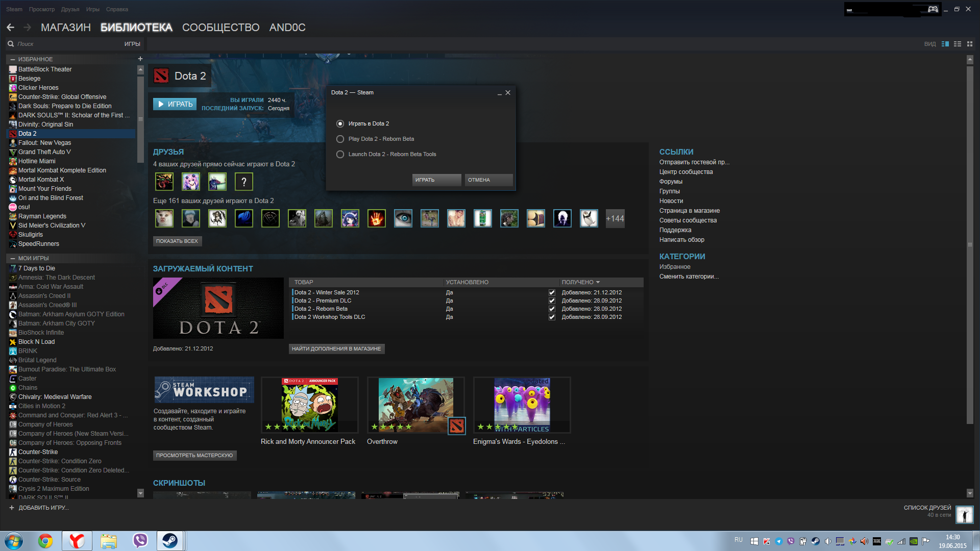Click the plus icon for ДОБАВИТЬ ИГРУ

12,508
